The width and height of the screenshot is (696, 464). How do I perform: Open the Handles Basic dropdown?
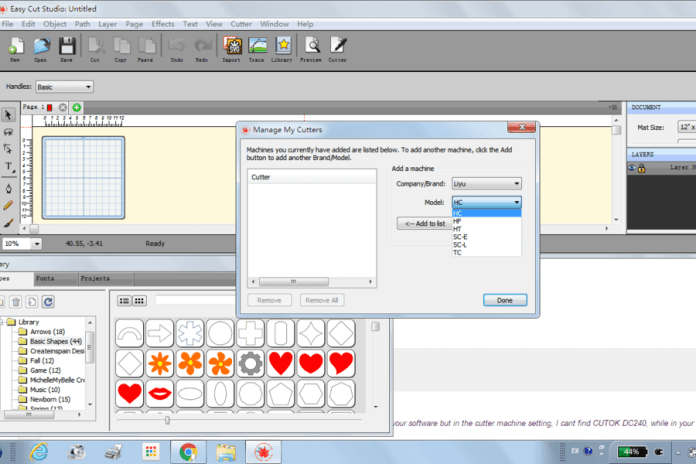64,87
